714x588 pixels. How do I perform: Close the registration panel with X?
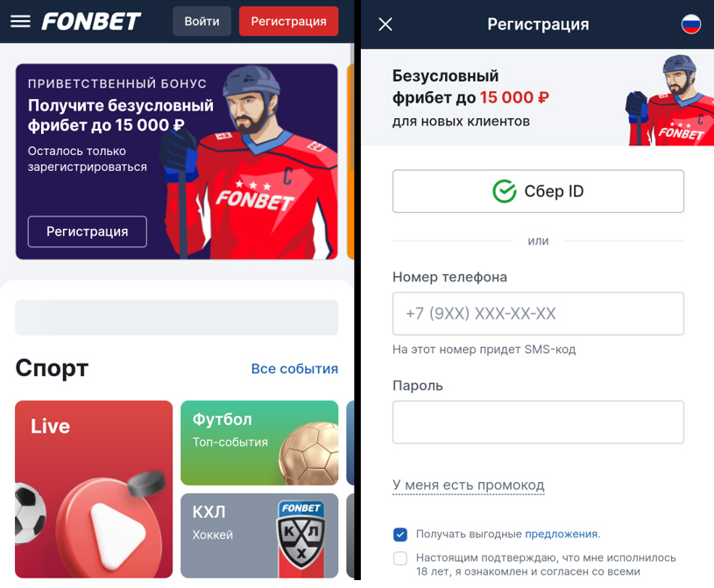pos(385,25)
